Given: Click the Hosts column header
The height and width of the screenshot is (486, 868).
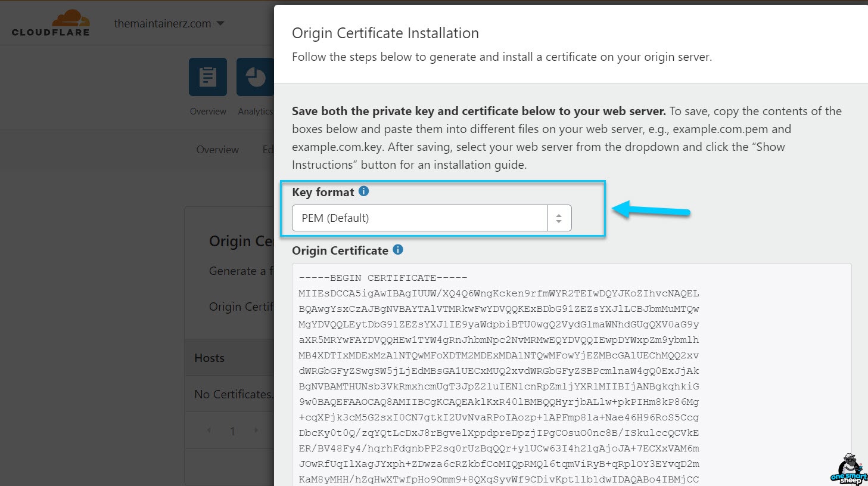Looking at the screenshot, I should (210, 358).
